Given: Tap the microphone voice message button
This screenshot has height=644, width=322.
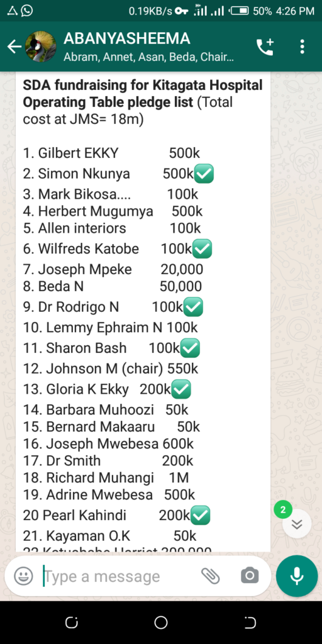Looking at the screenshot, I should (297, 576).
